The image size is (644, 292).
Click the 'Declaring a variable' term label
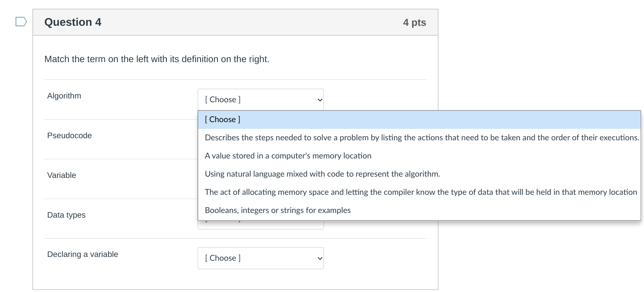(x=83, y=254)
